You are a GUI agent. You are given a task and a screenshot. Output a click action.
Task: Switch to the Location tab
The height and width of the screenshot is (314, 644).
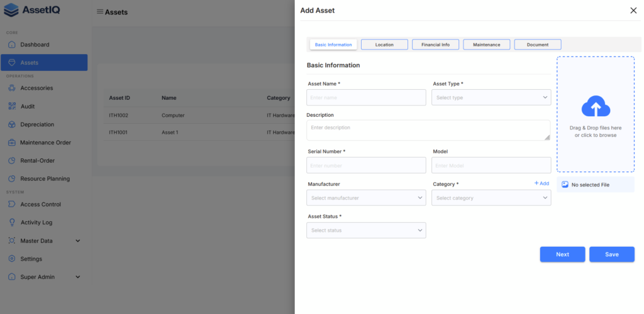[x=384, y=45]
